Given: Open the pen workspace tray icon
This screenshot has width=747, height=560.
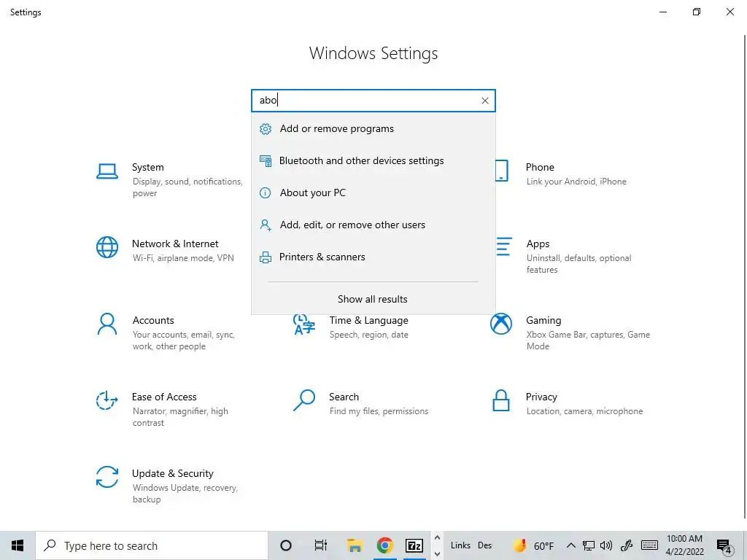Looking at the screenshot, I should pos(627,545).
